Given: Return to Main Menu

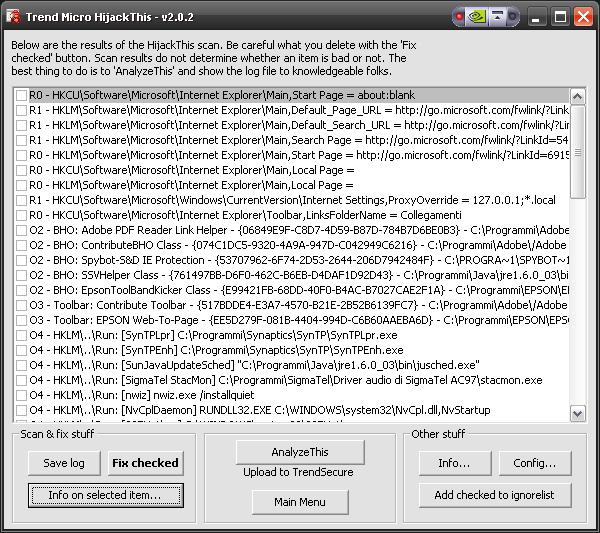Looking at the screenshot, I should click(x=300, y=502).
